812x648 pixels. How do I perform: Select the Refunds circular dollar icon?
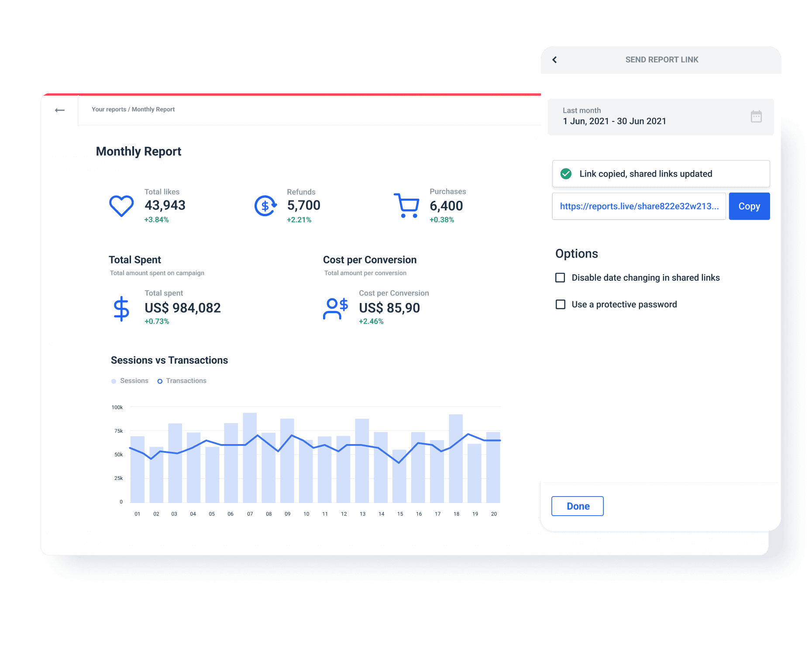265,205
